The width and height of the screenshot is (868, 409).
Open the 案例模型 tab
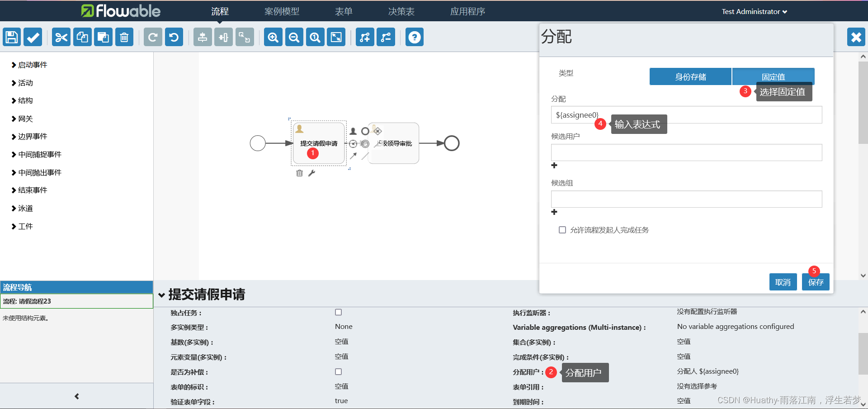point(282,11)
